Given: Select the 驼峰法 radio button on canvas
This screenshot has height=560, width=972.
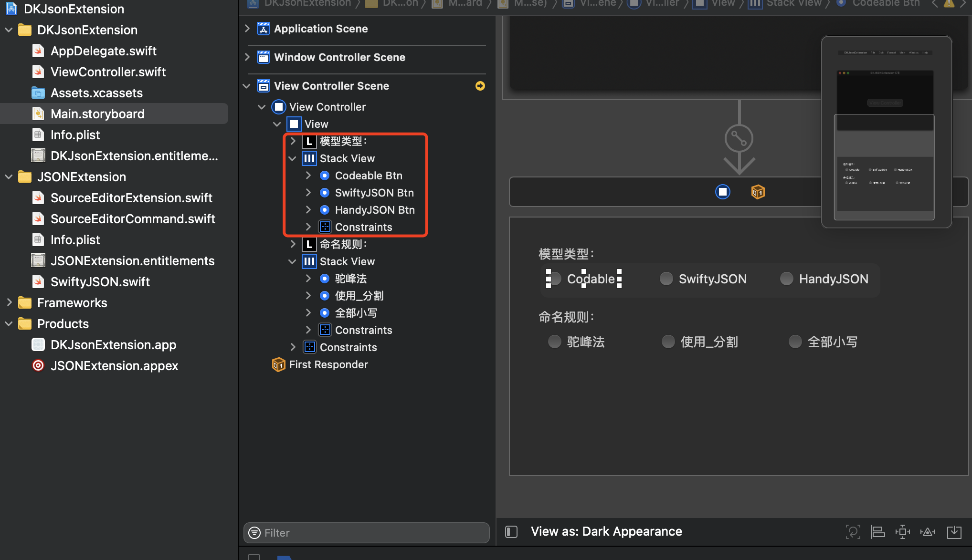Looking at the screenshot, I should pos(554,342).
